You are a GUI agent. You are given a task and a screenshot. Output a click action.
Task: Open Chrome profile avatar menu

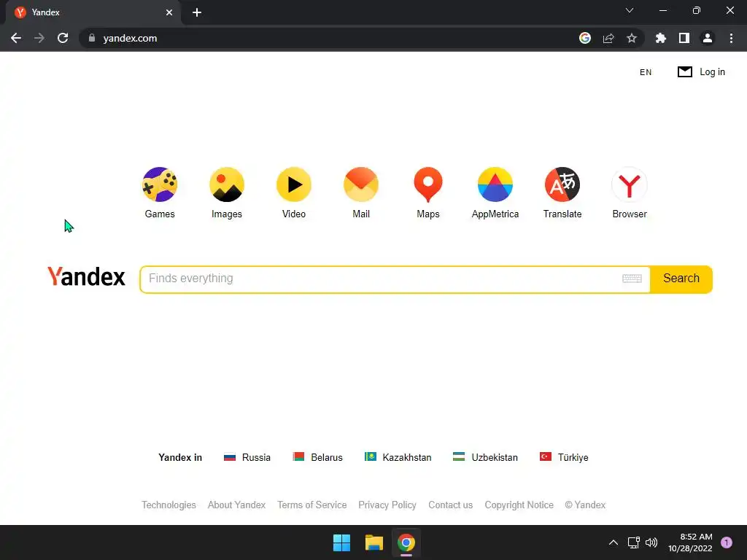[708, 38]
